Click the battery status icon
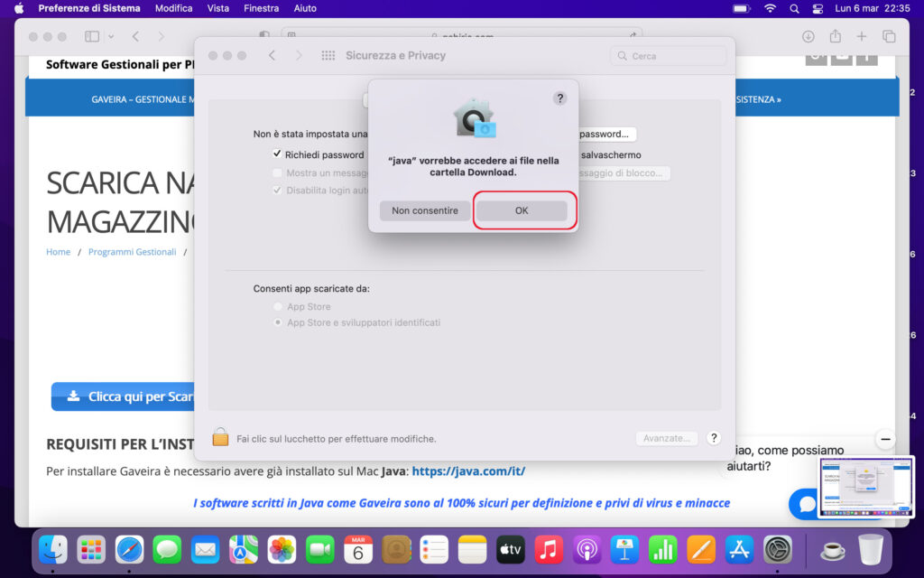This screenshot has height=578, width=924. [742, 8]
